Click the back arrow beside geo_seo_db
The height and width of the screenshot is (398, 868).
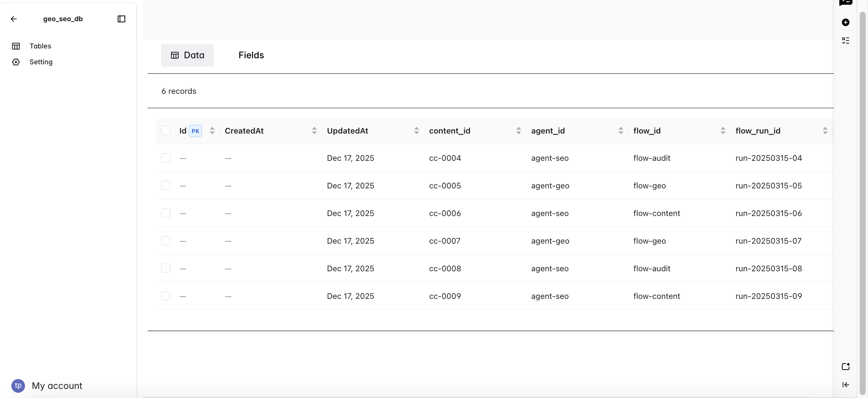pyautogui.click(x=14, y=19)
